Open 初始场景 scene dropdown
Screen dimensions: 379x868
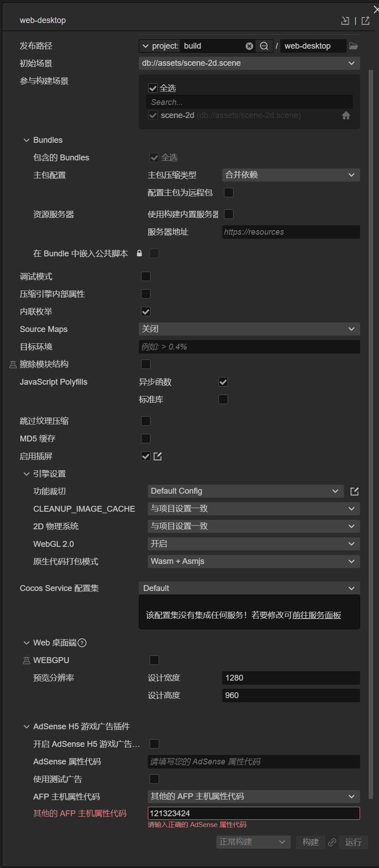[x=249, y=63]
